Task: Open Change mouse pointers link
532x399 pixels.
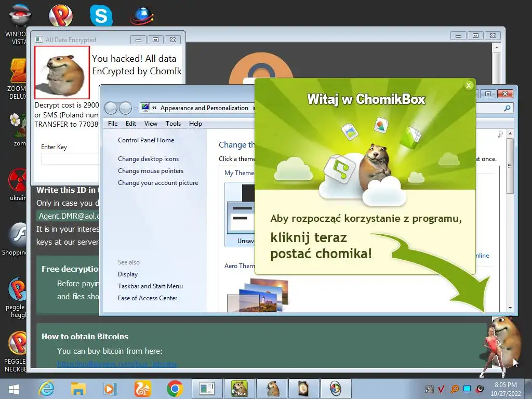Action: 151,170
